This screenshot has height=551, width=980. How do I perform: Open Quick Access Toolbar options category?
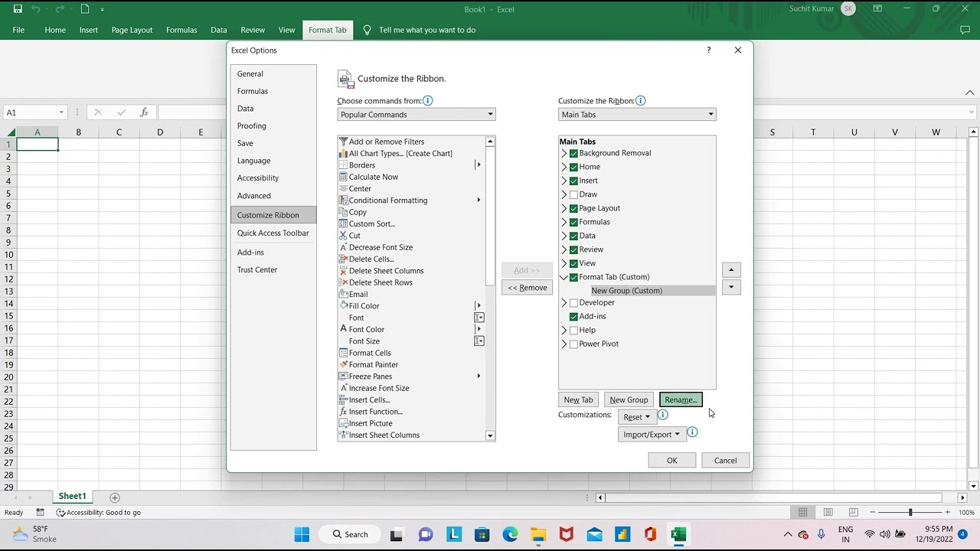(x=273, y=233)
